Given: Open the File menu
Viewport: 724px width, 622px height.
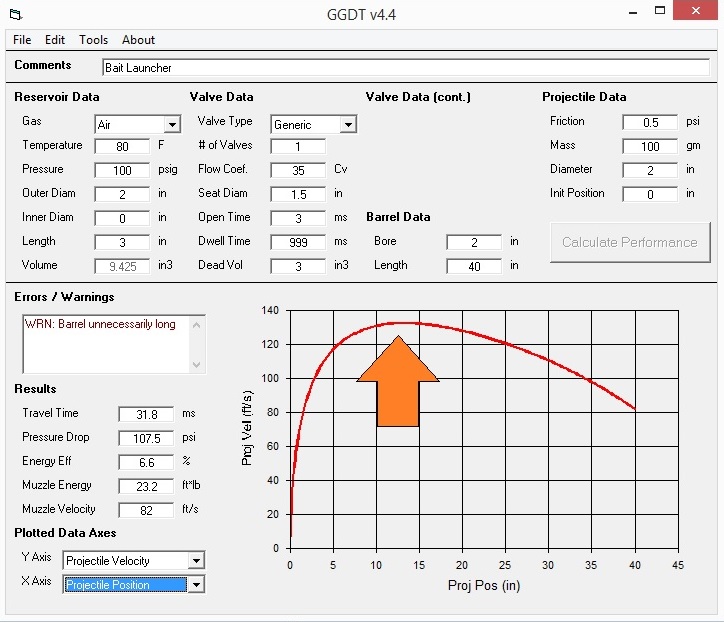Looking at the screenshot, I should (22, 40).
